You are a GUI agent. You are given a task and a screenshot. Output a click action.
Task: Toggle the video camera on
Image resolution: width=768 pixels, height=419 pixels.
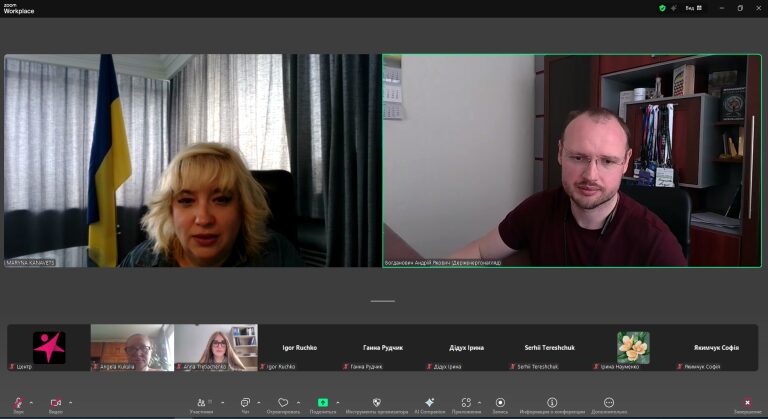tap(55, 402)
